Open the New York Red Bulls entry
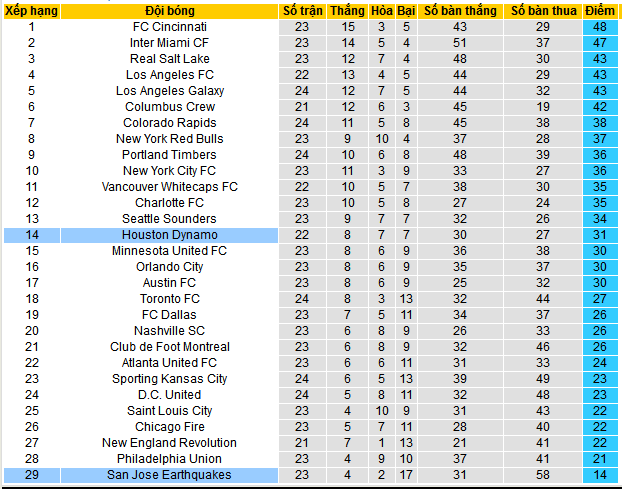Screen dimensions: 622x489 (169, 139)
